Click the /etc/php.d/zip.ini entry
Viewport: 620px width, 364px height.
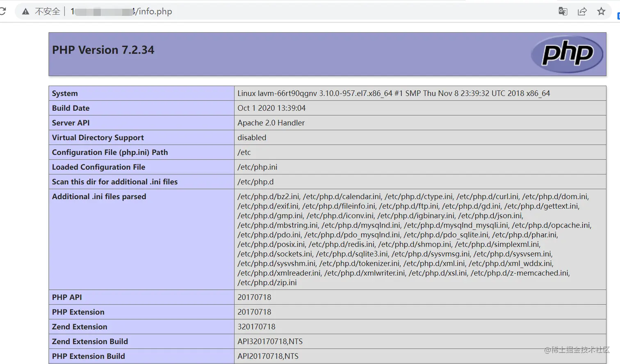267,283
